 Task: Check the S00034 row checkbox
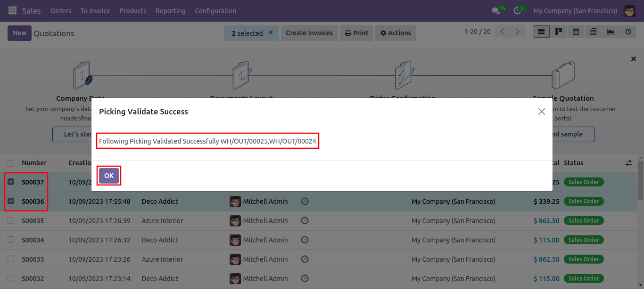coord(11,240)
